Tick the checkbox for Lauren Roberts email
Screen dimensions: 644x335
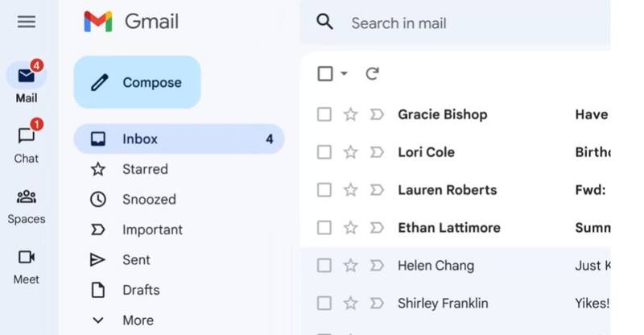click(x=324, y=190)
